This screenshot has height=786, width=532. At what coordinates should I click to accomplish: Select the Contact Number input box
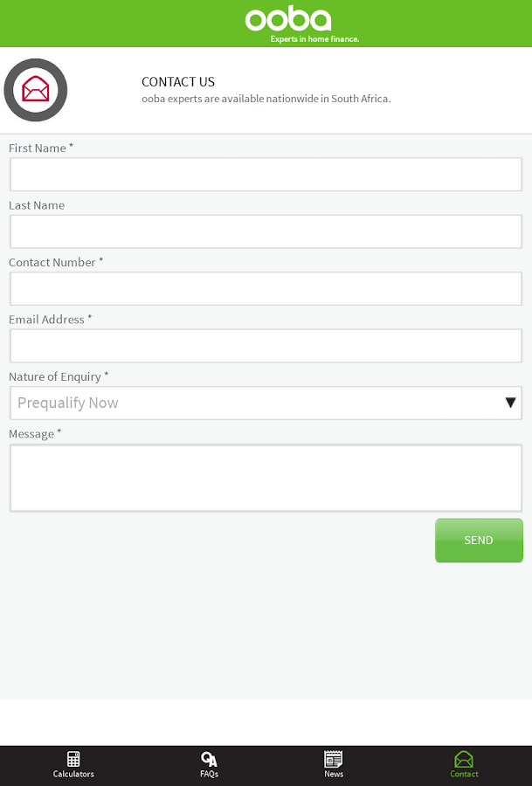(x=266, y=288)
